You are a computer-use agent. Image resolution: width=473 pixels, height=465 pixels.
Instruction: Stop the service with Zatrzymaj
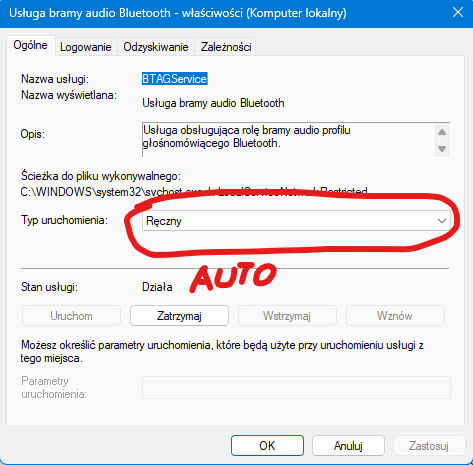(x=179, y=316)
